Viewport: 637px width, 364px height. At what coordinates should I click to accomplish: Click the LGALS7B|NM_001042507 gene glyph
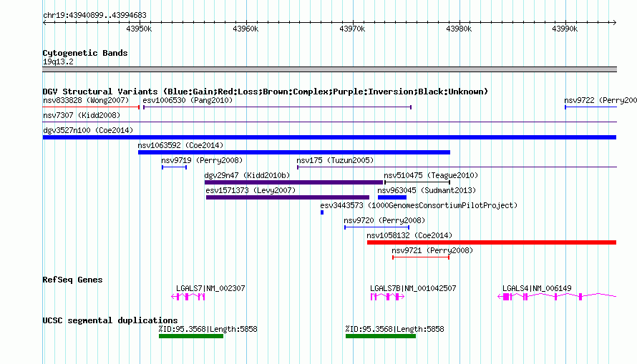[387, 297]
